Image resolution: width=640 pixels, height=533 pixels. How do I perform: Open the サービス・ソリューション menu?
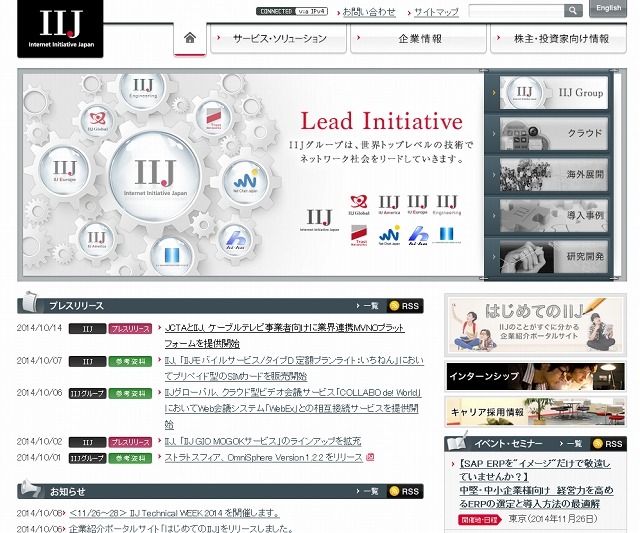tap(278, 39)
